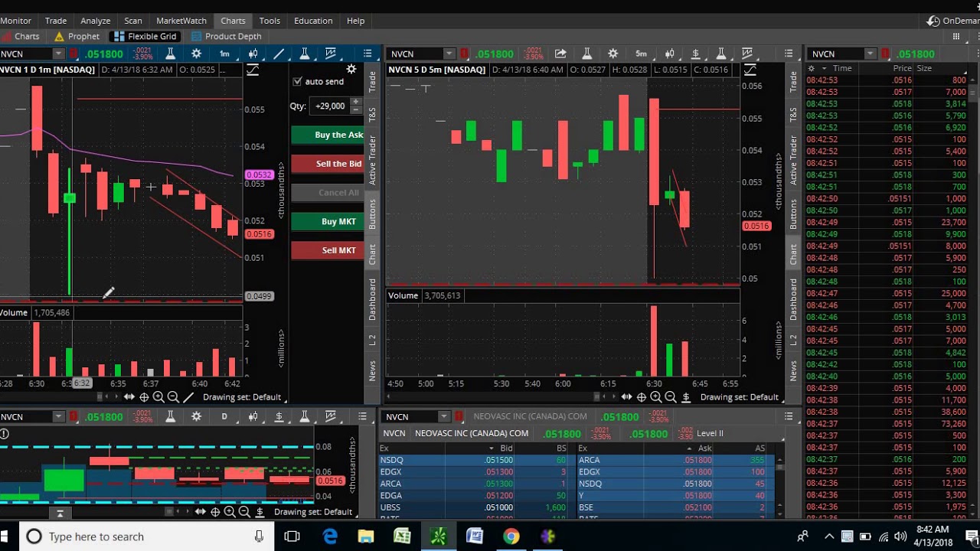Toggle L2 side tab on the 5m chart
Image resolution: width=980 pixels, height=551 pixels.
click(x=794, y=341)
